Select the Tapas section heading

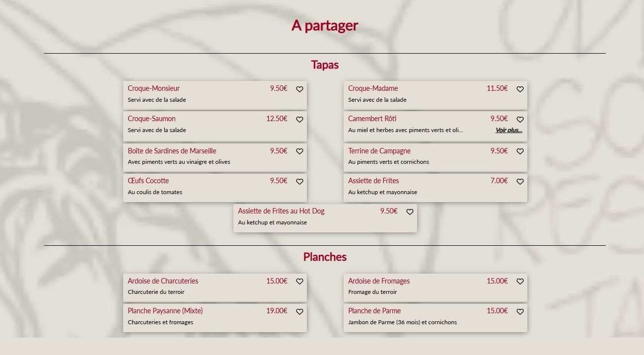[x=325, y=65]
